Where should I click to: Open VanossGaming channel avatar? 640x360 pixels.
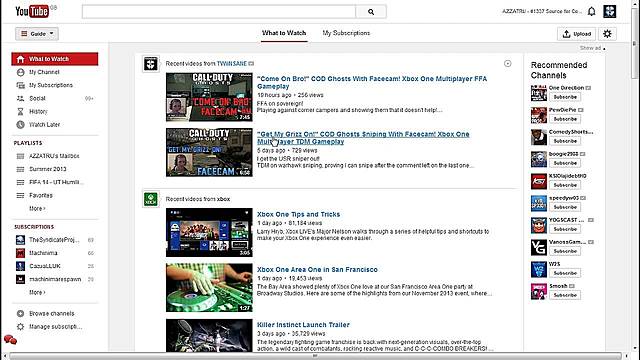pyautogui.click(x=539, y=247)
